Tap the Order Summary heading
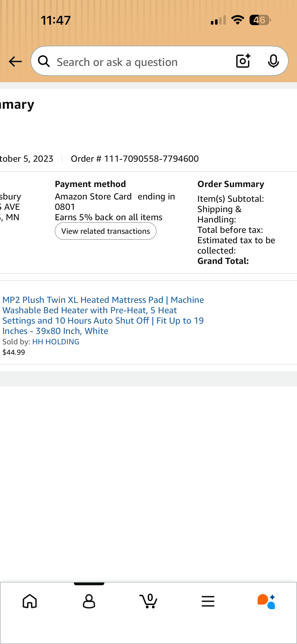This screenshot has width=297, height=644. [230, 184]
